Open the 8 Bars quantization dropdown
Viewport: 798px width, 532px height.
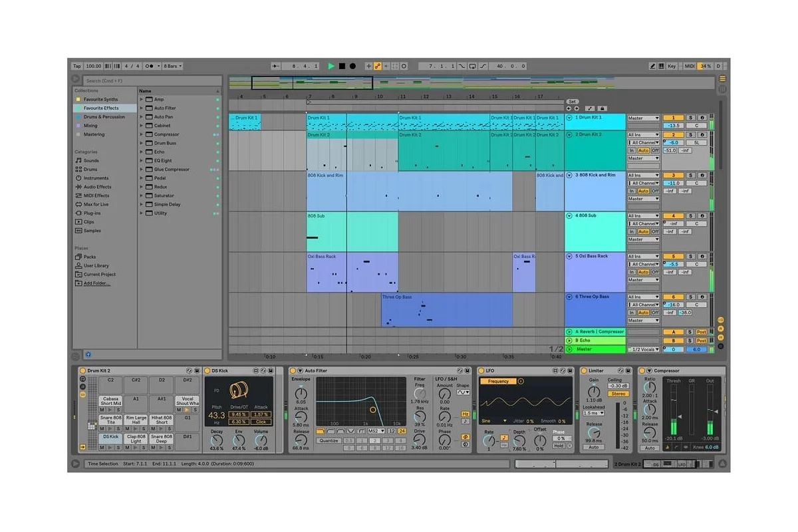pyautogui.click(x=173, y=66)
